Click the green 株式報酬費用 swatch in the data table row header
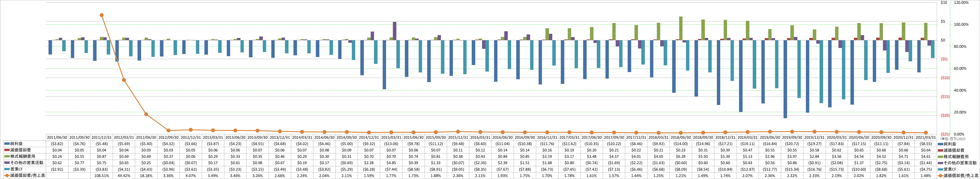 tap(7, 156)
